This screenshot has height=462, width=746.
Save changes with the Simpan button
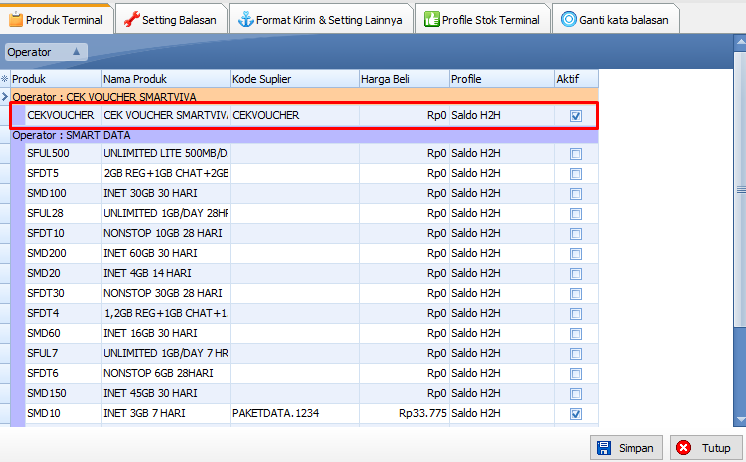(x=626, y=448)
